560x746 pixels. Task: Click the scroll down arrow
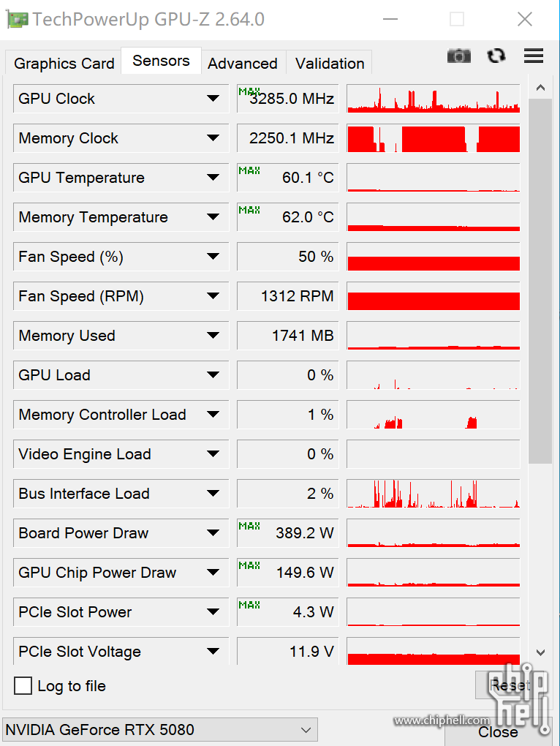(540, 652)
